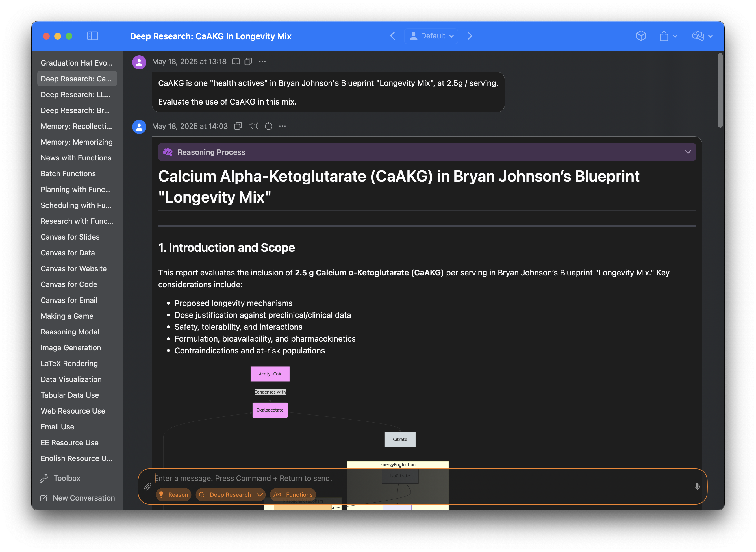Click the message input field
Screen dimensions: 756x552
pyautogui.click(x=421, y=478)
